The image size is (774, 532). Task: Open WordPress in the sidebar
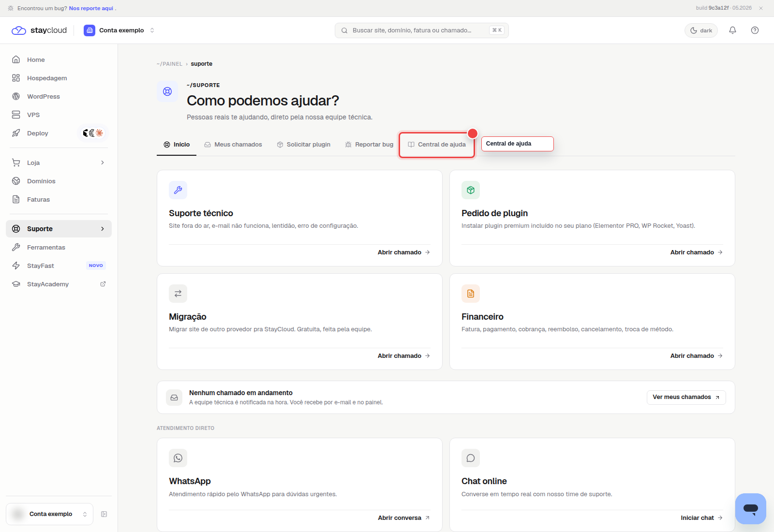[59, 96]
